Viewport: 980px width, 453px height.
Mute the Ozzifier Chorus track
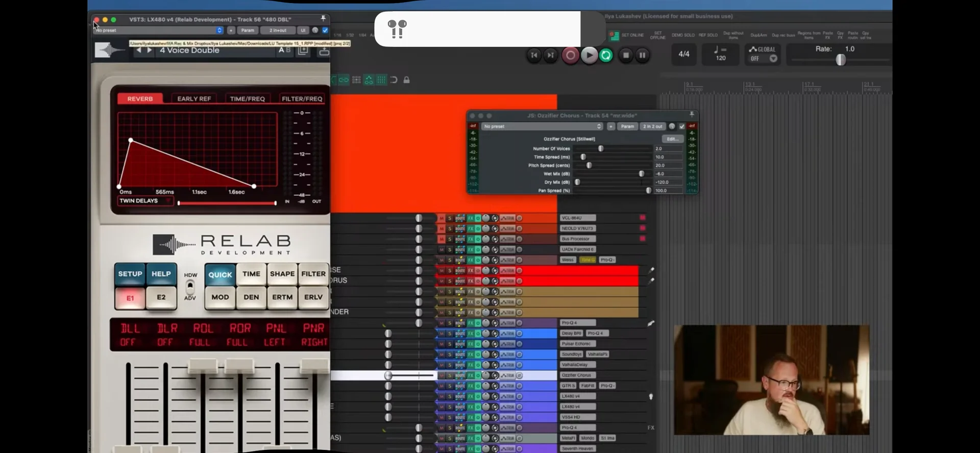coord(442,375)
